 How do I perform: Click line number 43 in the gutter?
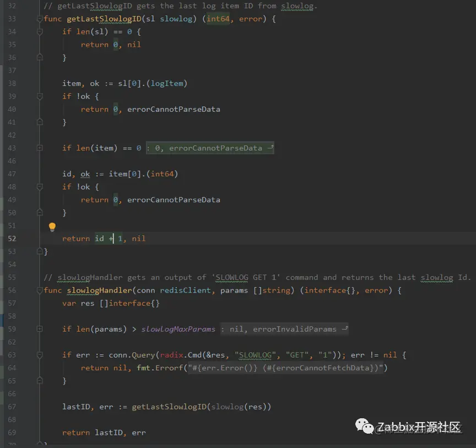point(12,148)
